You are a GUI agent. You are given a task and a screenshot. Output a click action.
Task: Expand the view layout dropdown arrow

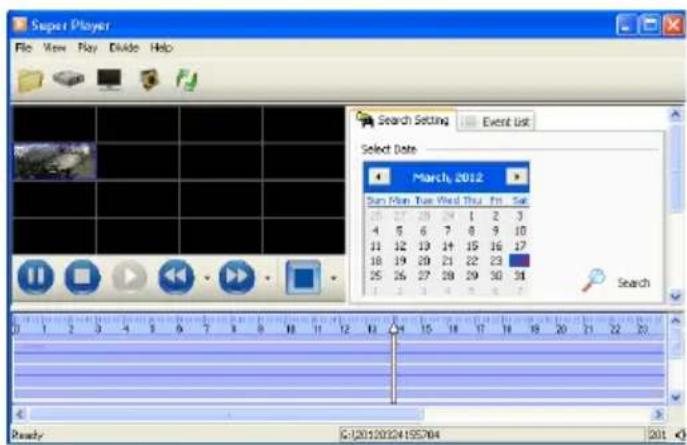click(333, 278)
